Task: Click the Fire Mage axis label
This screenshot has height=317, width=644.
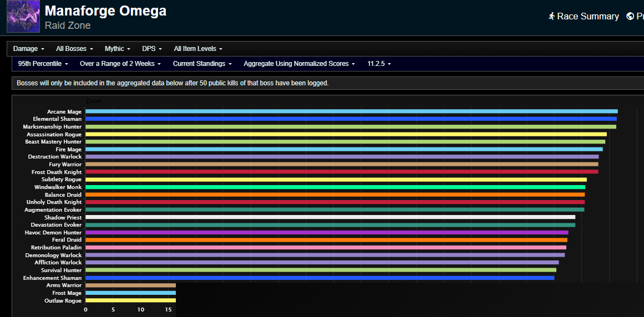Action: click(x=69, y=149)
